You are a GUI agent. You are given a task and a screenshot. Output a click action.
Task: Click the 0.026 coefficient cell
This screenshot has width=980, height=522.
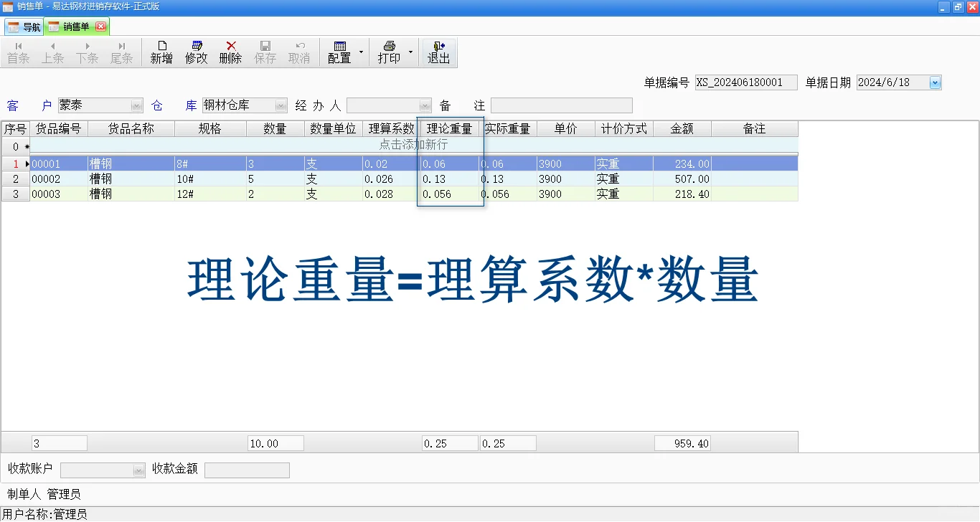click(x=392, y=179)
